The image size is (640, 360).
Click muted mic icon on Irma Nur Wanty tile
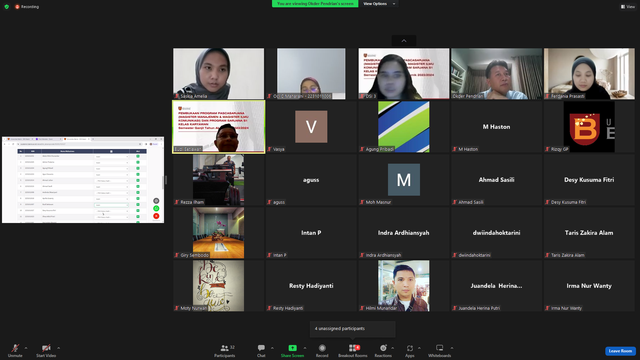point(547,308)
